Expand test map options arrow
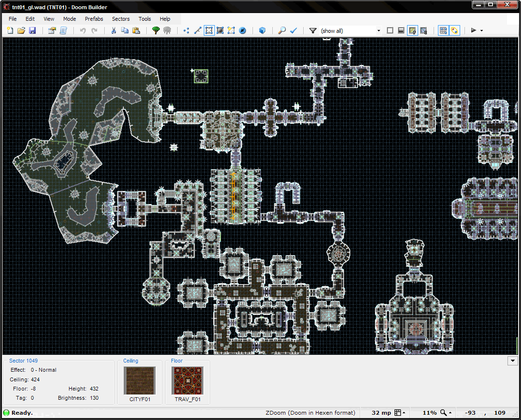 pyautogui.click(x=481, y=31)
